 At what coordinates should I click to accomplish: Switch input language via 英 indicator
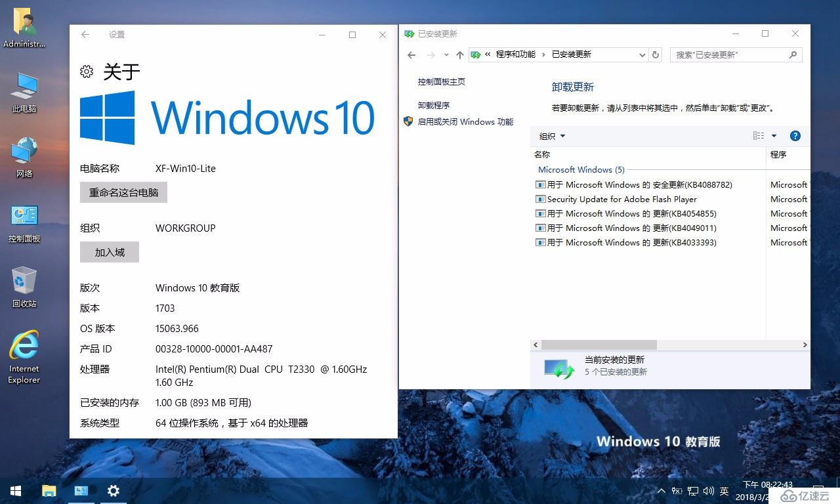724,490
